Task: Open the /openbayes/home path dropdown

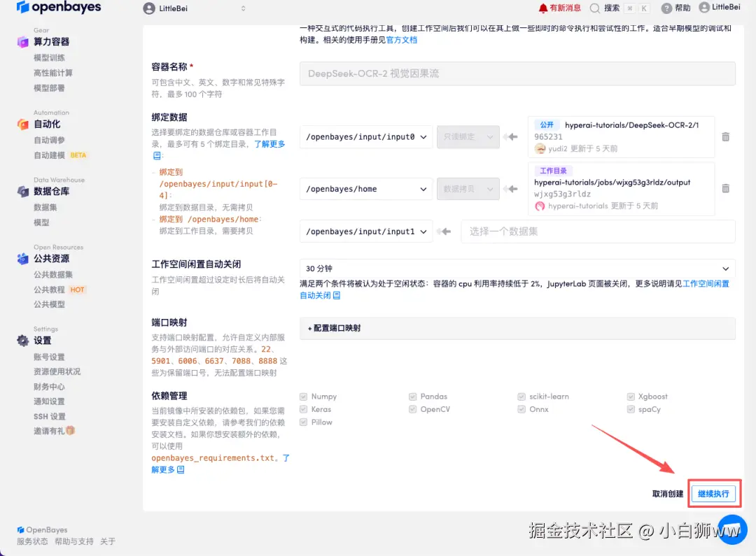Action: click(366, 189)
